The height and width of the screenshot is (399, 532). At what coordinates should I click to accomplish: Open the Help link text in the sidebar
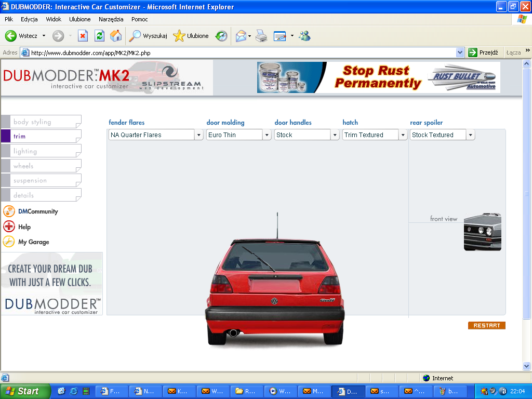24,227
